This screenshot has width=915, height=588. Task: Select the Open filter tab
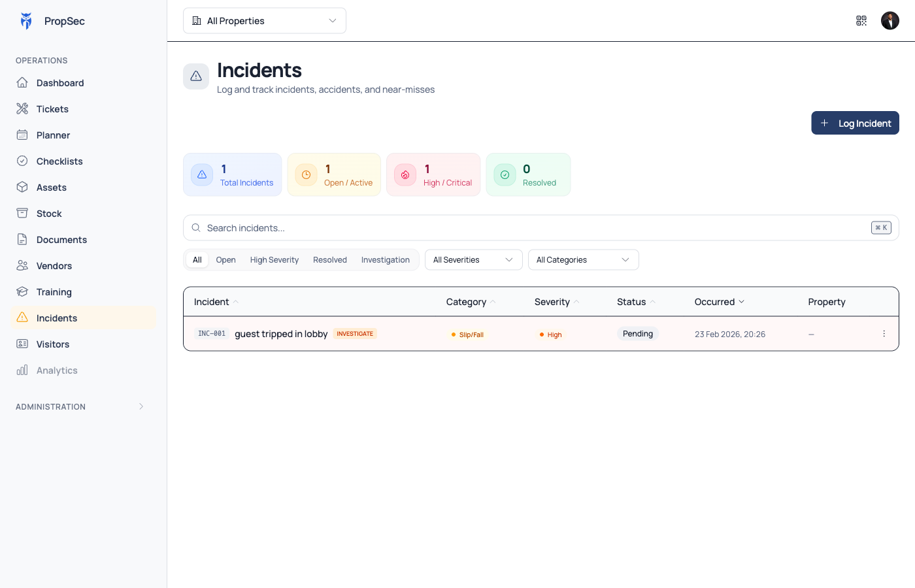(x=226, y=260)
